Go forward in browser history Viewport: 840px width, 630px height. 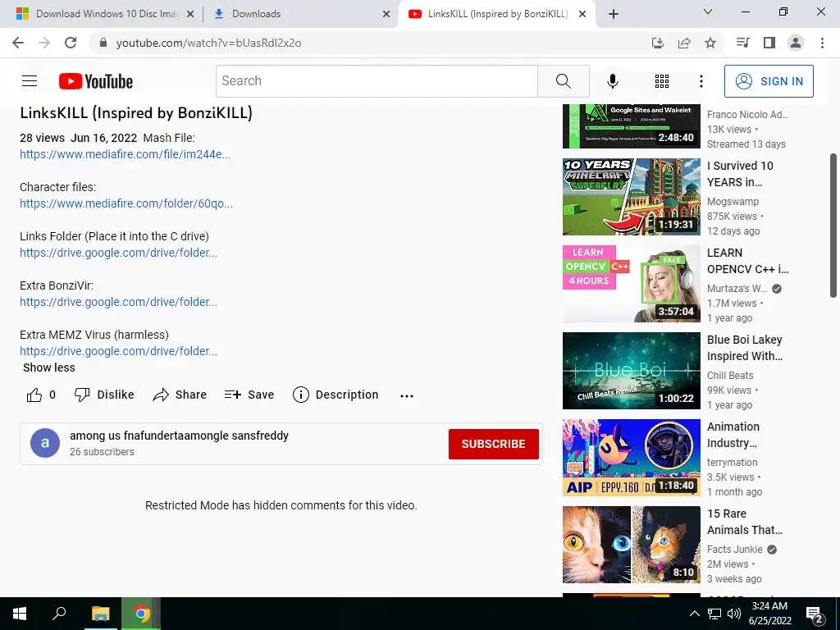44,43
